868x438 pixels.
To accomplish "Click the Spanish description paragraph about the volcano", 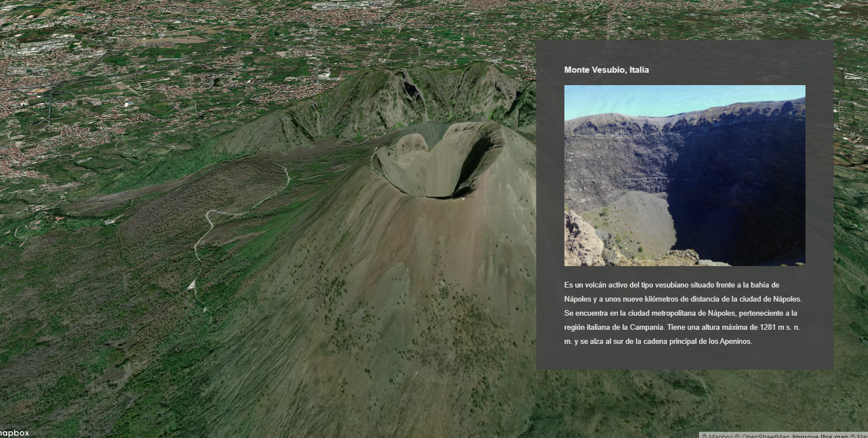I will tap(683, 313).
